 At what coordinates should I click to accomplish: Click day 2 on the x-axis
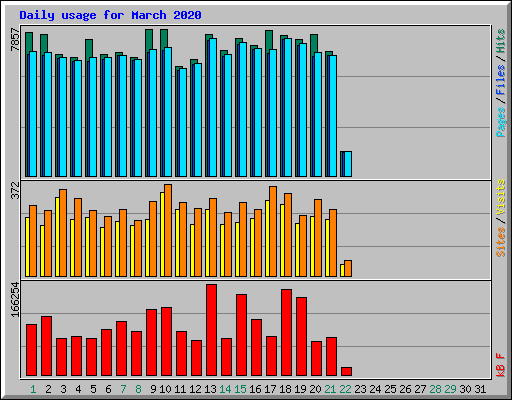click(x=48, y=389)
